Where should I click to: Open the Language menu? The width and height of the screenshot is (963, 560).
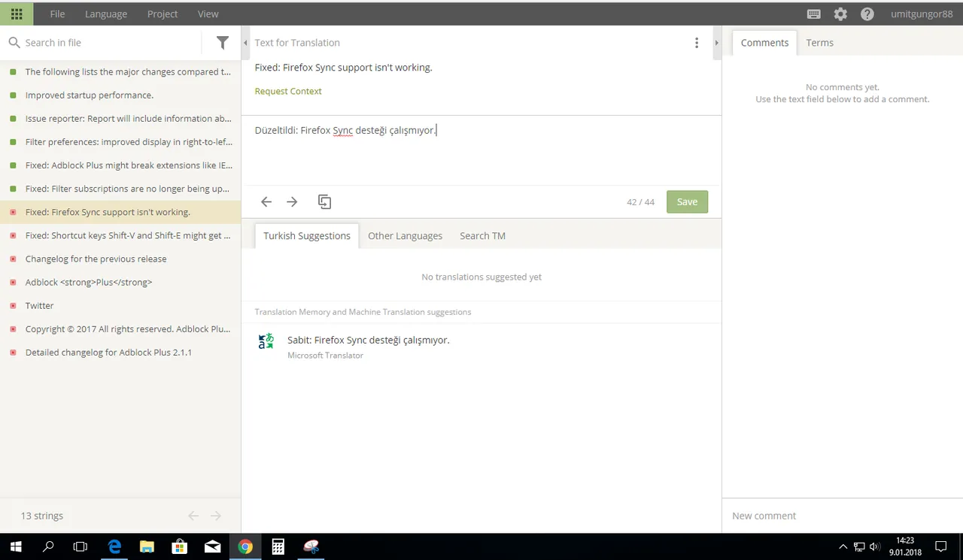coord(106,14)
